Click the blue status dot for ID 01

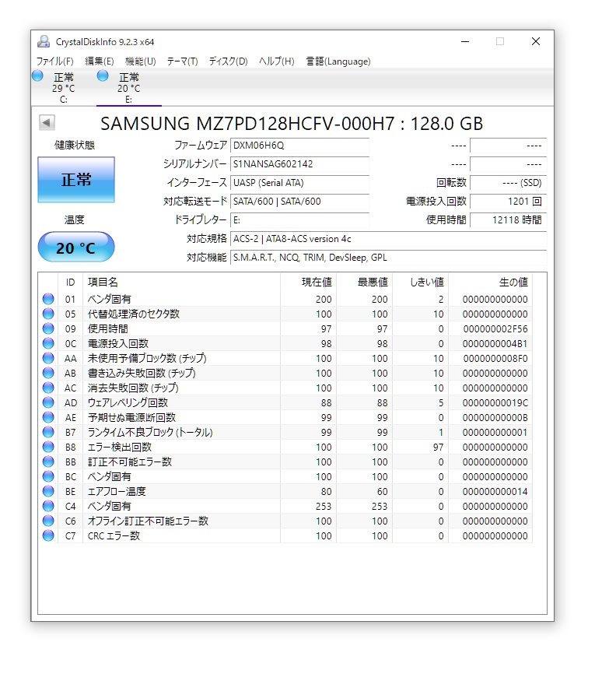48,299
